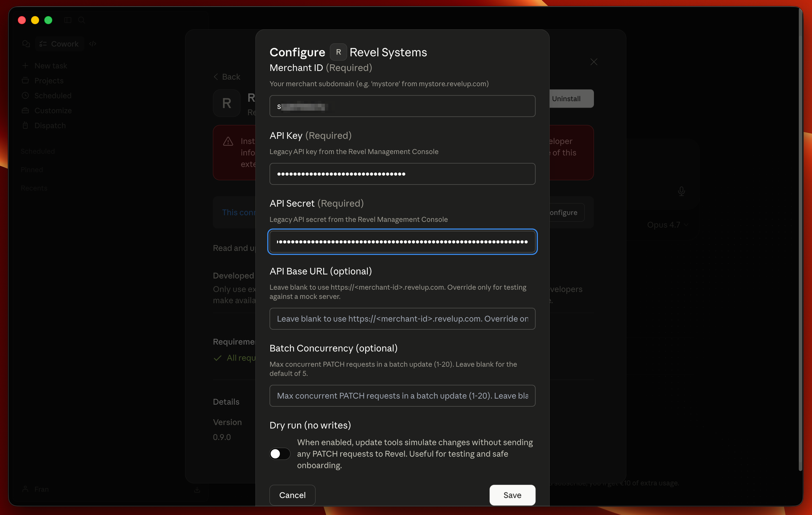Click the download icon in sidebar footer
The height and width of the screenshot is (515, 812).
[x=197, y=489]
